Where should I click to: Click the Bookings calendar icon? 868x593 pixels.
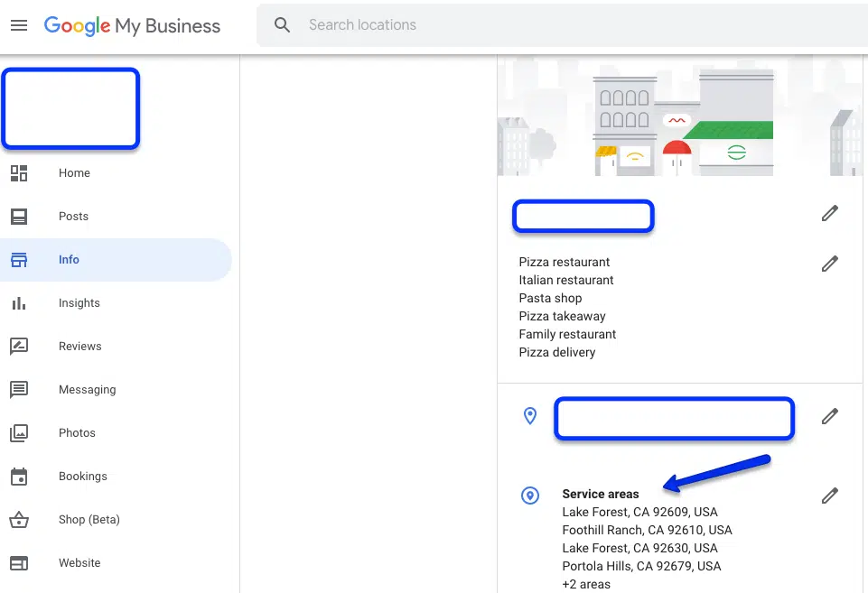coord(19,477)
